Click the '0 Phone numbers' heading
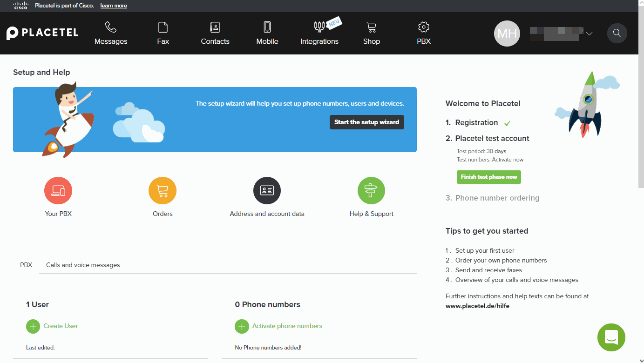Viewport: 644px width, 363px height. coord(267,304)
